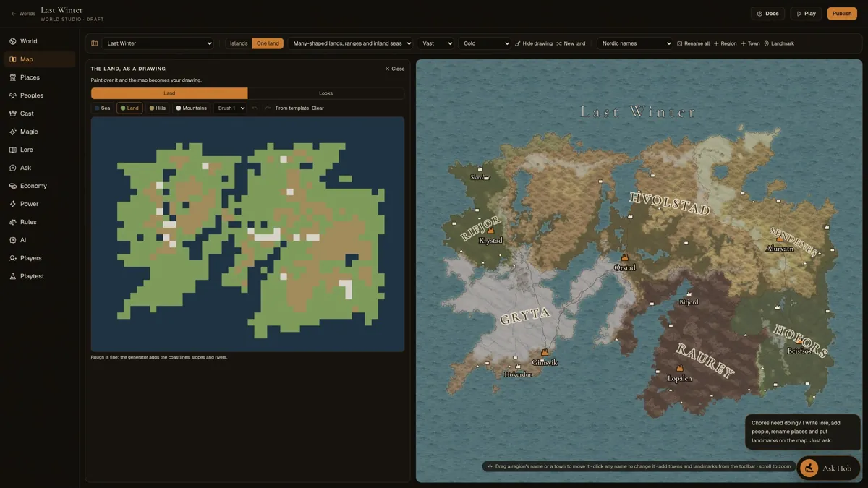Click the Bifjord town label

[x=689, y=302]
